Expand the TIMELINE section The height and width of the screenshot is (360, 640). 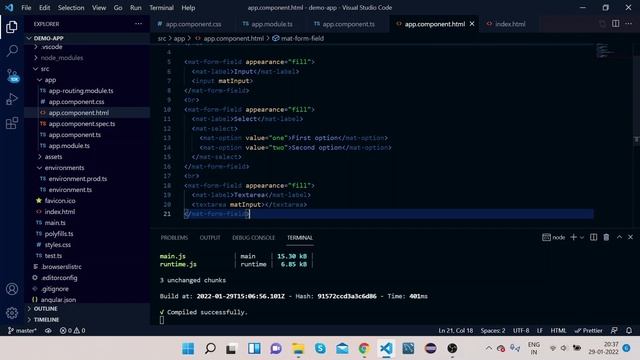point(87,320)
